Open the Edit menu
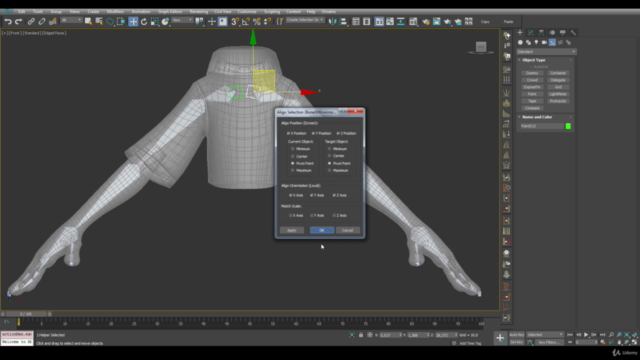The image size is (640, 360). click(21, 12)
